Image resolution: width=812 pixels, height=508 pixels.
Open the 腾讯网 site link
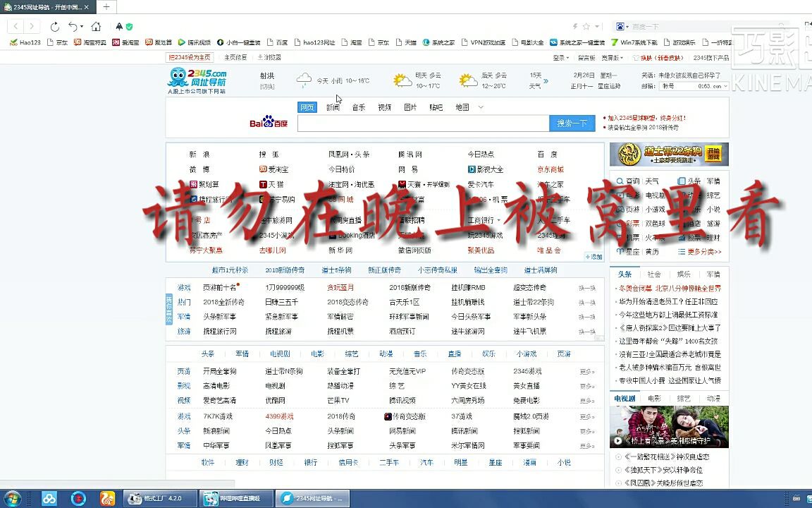point(410,155)
